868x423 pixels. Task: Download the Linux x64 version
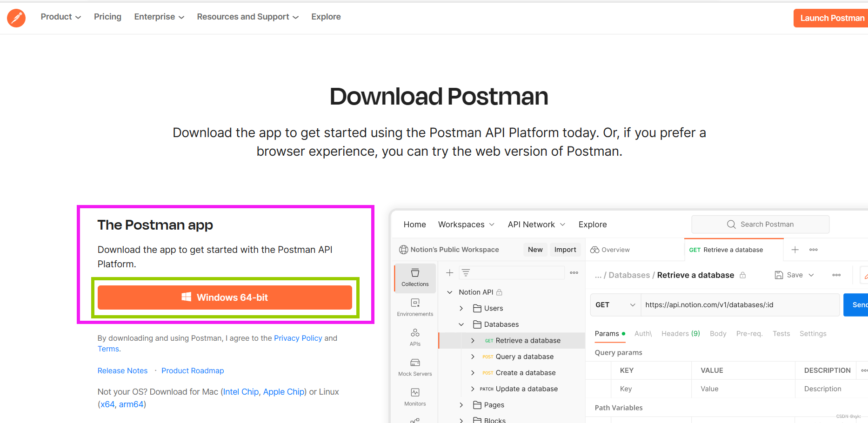click(107, 404)
